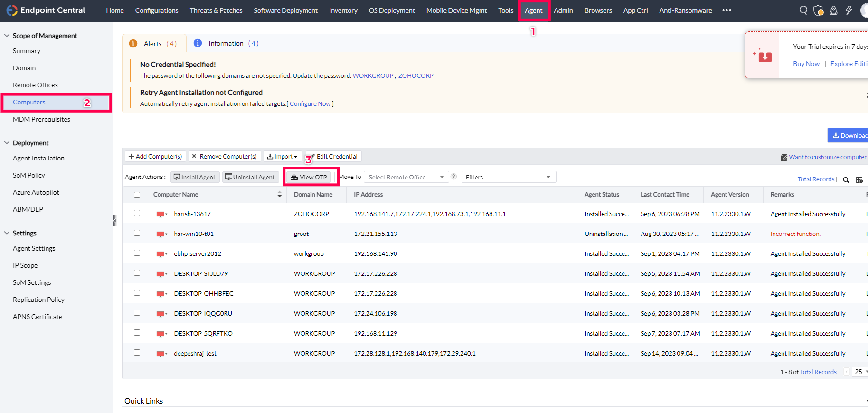Go to the previous page of records
This screenshot has width=868, height=413.
pos(847,372)
